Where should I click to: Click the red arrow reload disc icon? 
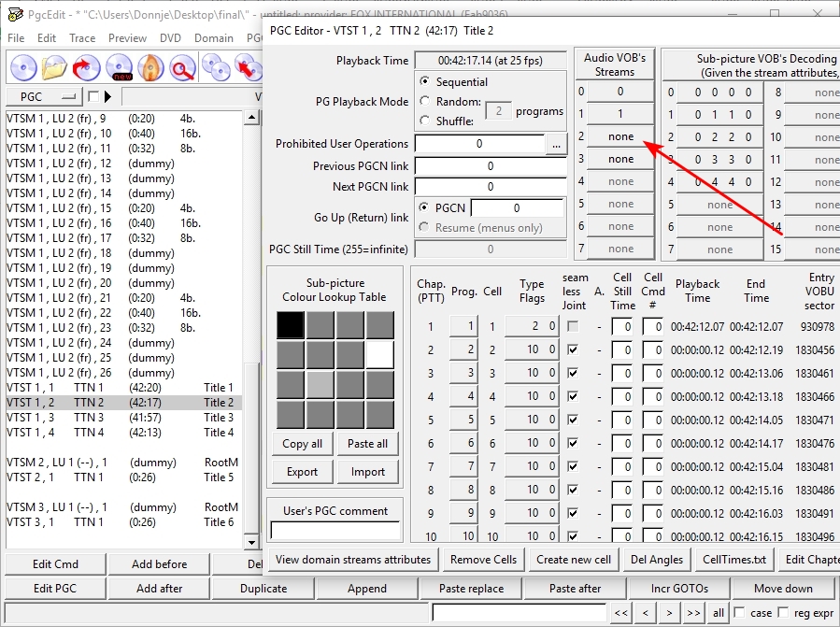[87, 67]
